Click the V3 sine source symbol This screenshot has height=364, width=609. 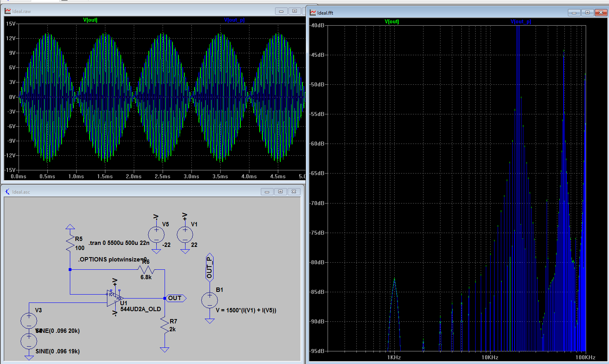[29, 321]
